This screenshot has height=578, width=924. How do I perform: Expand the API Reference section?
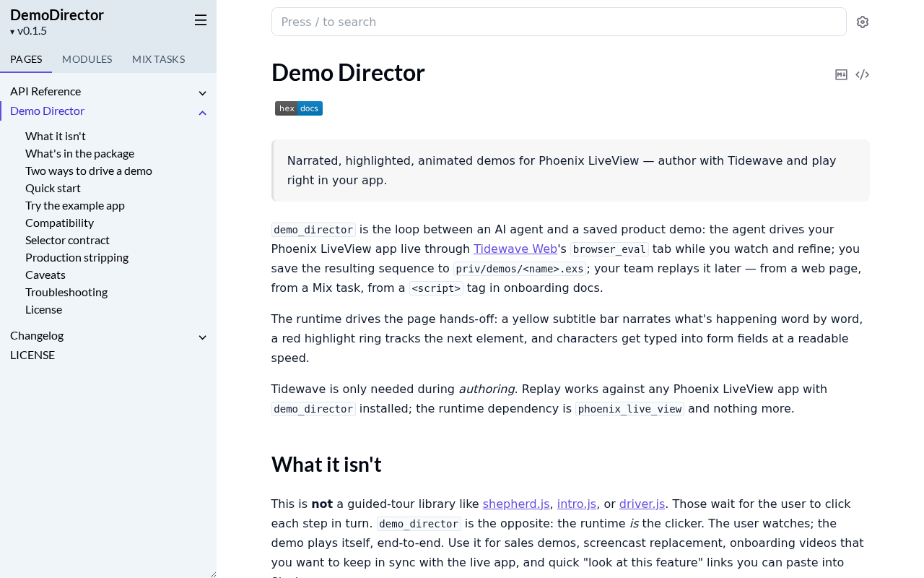pos(203,92)
